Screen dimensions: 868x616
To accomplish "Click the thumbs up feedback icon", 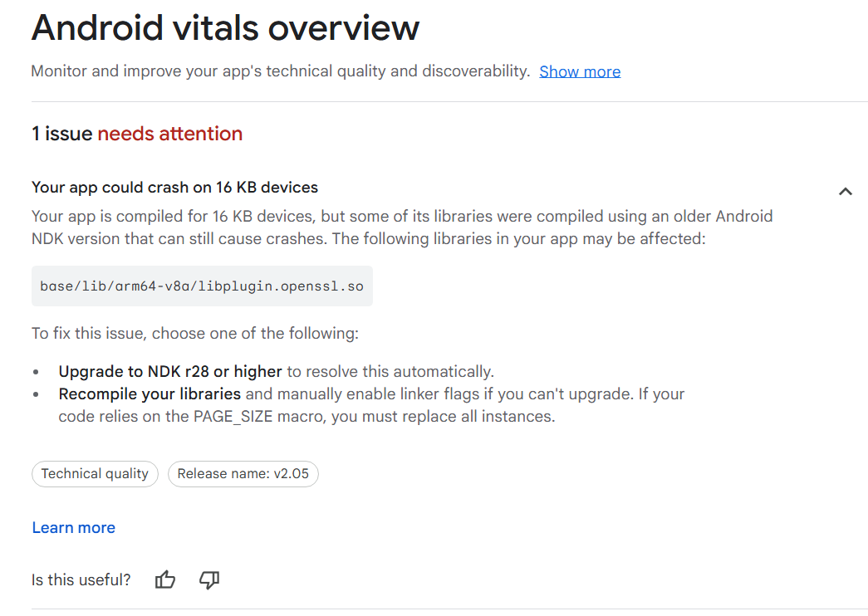I will [x=165, y=579].
